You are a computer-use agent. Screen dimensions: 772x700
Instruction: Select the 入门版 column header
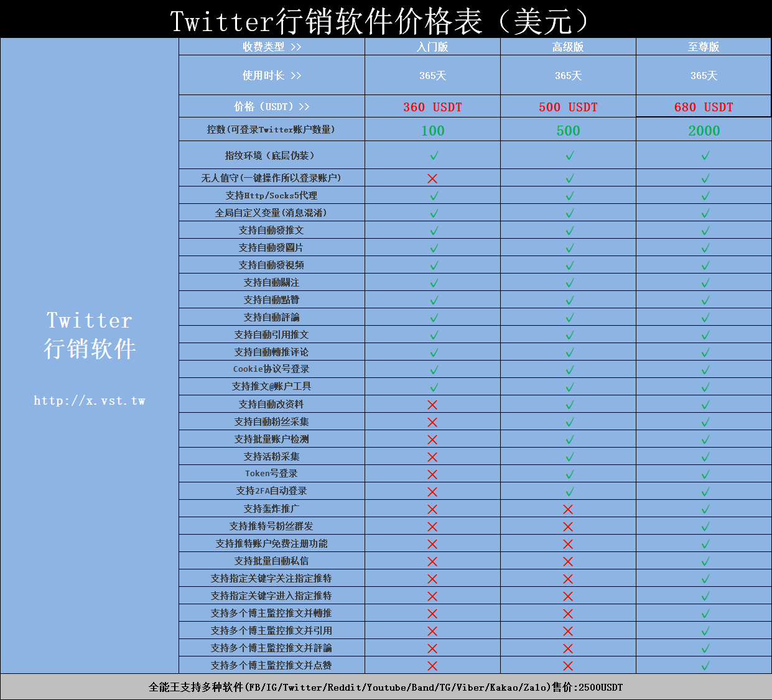pos(432,47)
